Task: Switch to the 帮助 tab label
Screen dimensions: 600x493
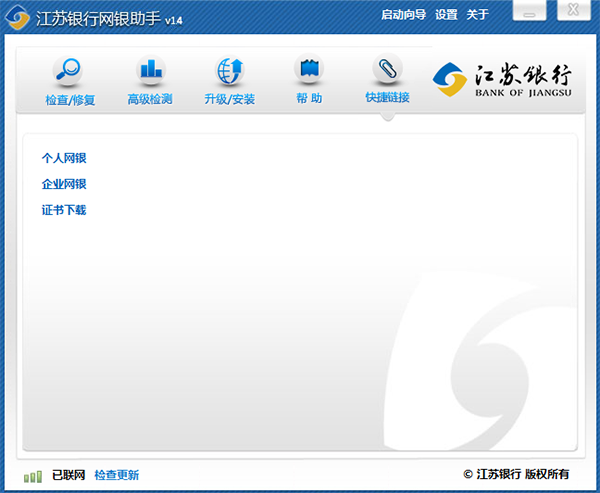Action: [309, 98]
